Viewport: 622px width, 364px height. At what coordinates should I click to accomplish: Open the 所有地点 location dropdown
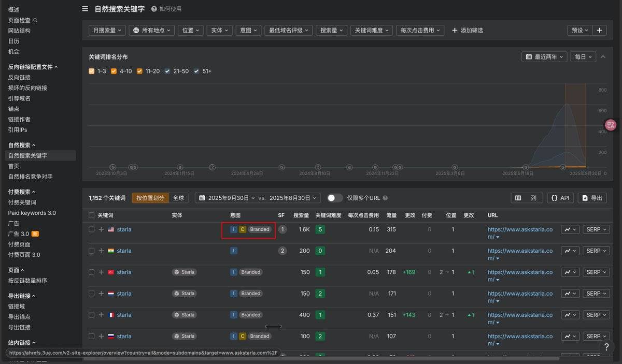[x=152, y=30]
